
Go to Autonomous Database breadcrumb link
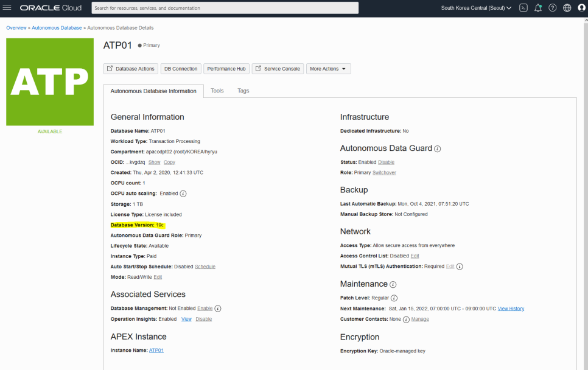(x=57, y=28)
